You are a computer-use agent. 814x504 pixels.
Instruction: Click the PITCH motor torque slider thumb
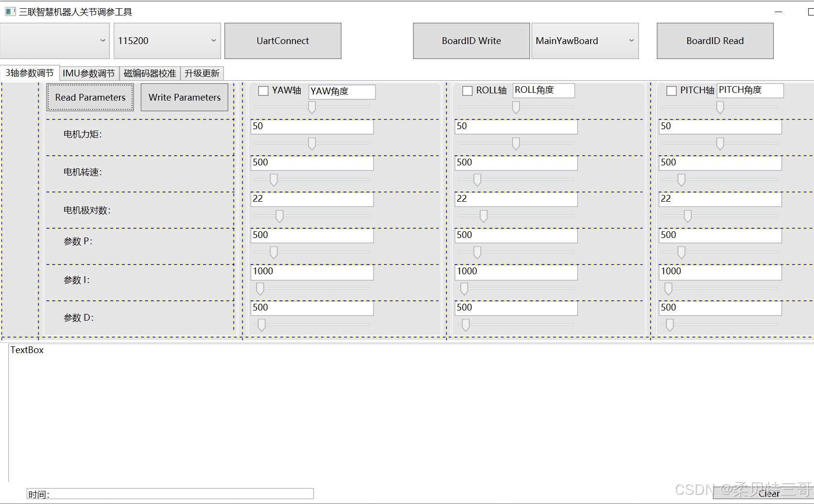point(720,144)
